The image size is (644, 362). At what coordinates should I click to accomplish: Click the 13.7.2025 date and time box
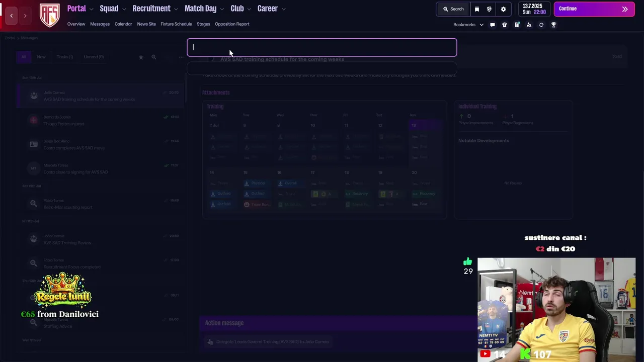[x=534, y=9]
